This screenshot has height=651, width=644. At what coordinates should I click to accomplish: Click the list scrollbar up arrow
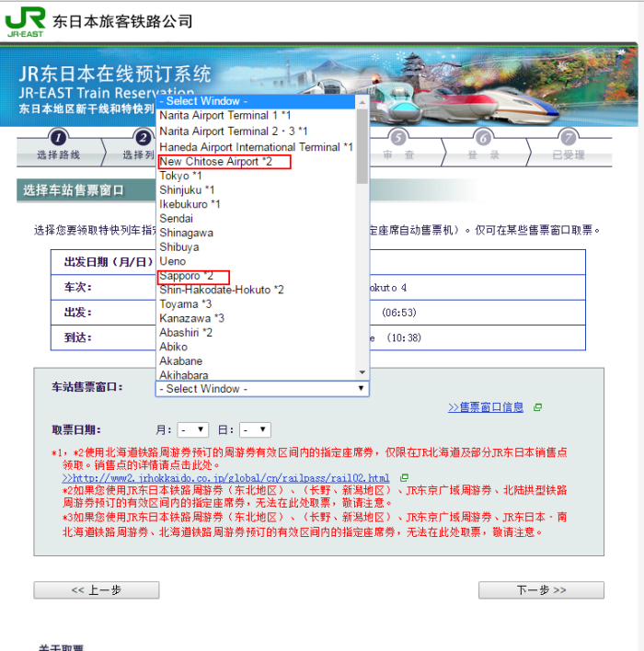coord(362,102)
